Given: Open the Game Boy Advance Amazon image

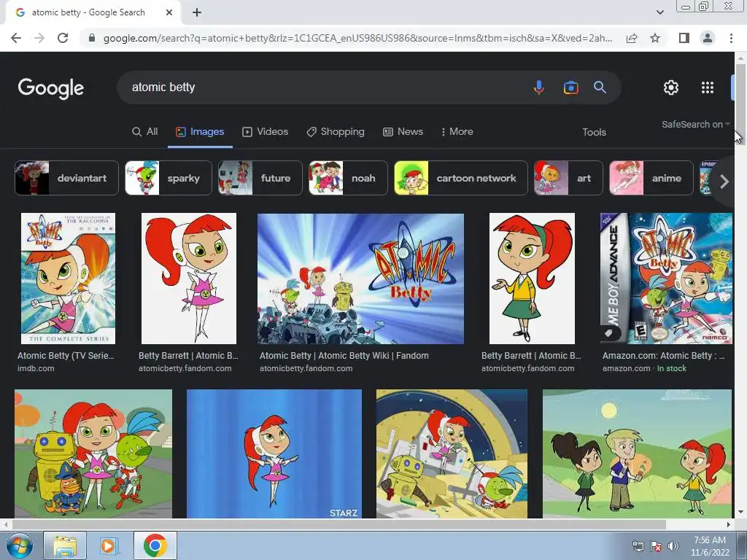Looking at the screenshot, I should 666,279.
